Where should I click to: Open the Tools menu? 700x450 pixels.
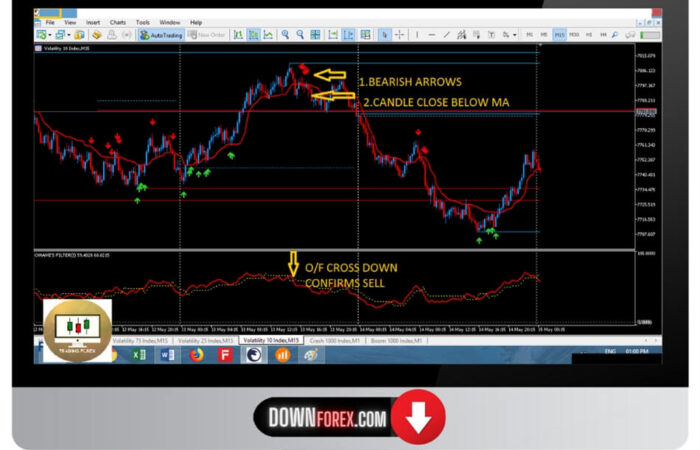point(143,22)
